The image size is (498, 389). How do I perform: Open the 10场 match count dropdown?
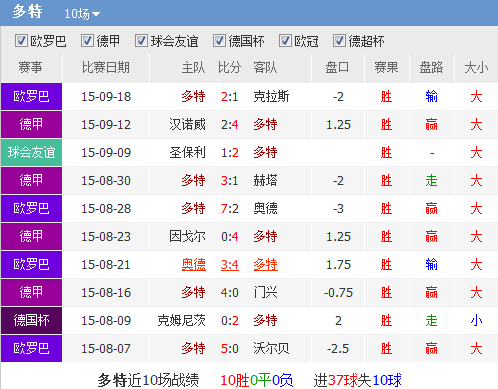[x=82, y=14]
